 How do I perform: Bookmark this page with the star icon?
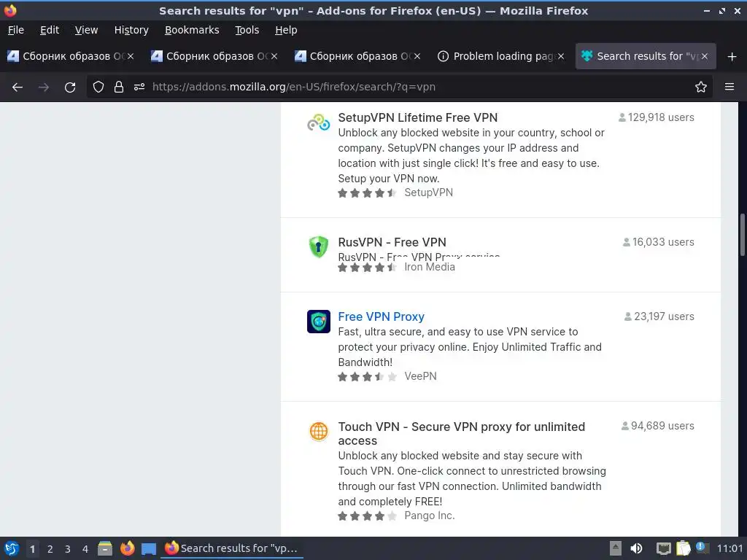point(701,87)
